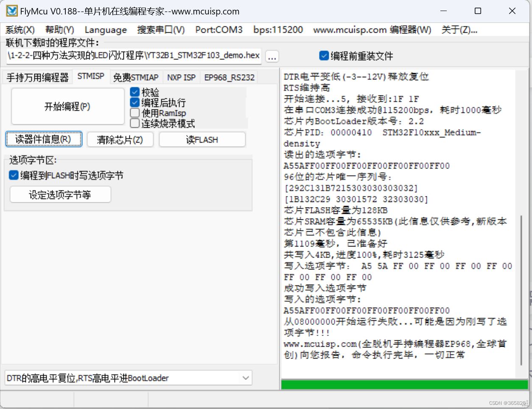The image size is (532, 409).
Task: Maximize the FlyMcu window
Action: pos(478,11)
